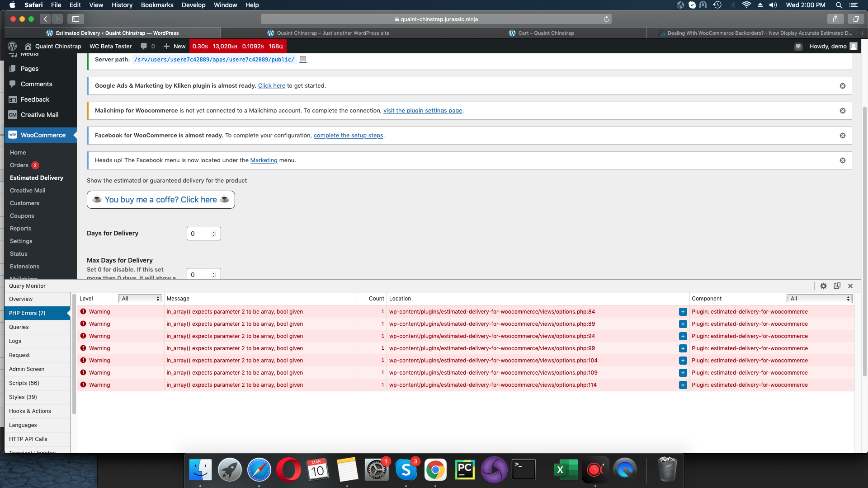The height and width of the screenshot is (488, 868).
Task: Open the WordPress logo menu in admin bar
Action: (x=12, y=46)
